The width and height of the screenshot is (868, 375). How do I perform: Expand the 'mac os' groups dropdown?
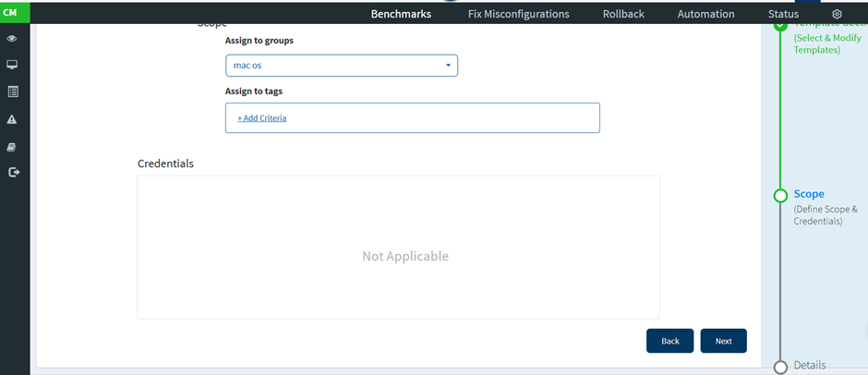click(342, 66)
